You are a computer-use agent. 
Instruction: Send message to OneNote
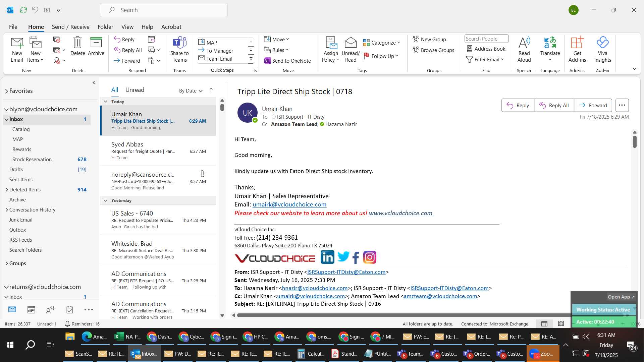click(287, 61)
